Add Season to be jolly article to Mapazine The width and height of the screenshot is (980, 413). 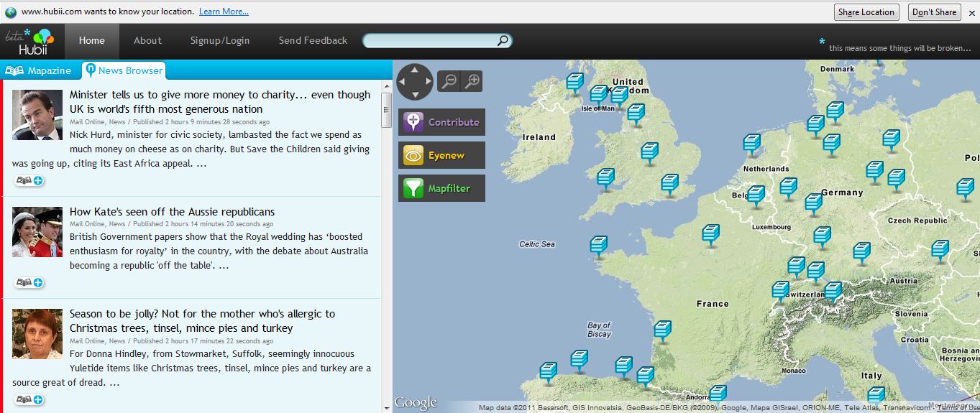point(29,399)
